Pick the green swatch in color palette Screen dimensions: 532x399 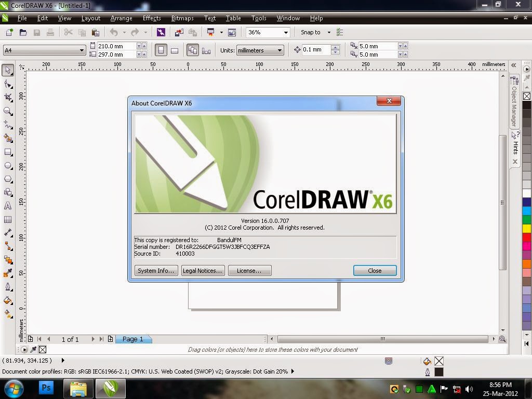click(527, 220)
